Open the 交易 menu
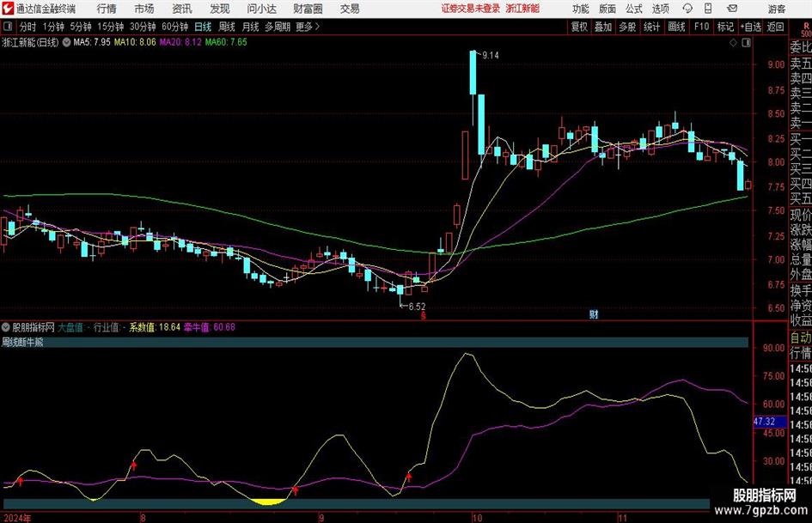Image resolution: width=812 pixels, height=523 pixels. pyautogui.click(x=350, y=9)
